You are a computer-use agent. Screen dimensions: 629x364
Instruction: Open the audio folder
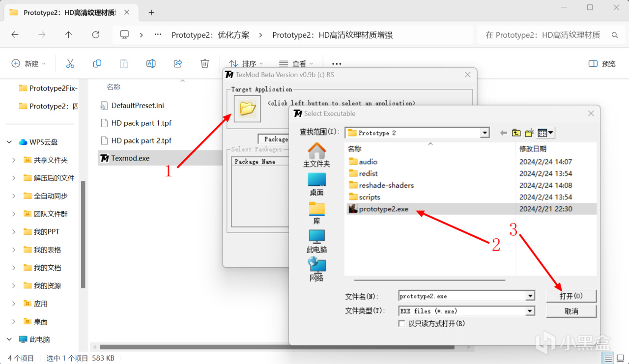point(363,162)
